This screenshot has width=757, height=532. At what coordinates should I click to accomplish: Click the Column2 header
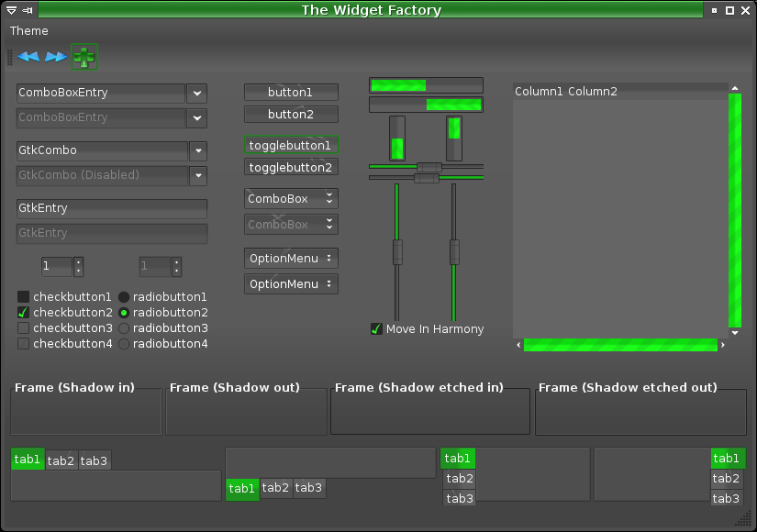point(593,91)
